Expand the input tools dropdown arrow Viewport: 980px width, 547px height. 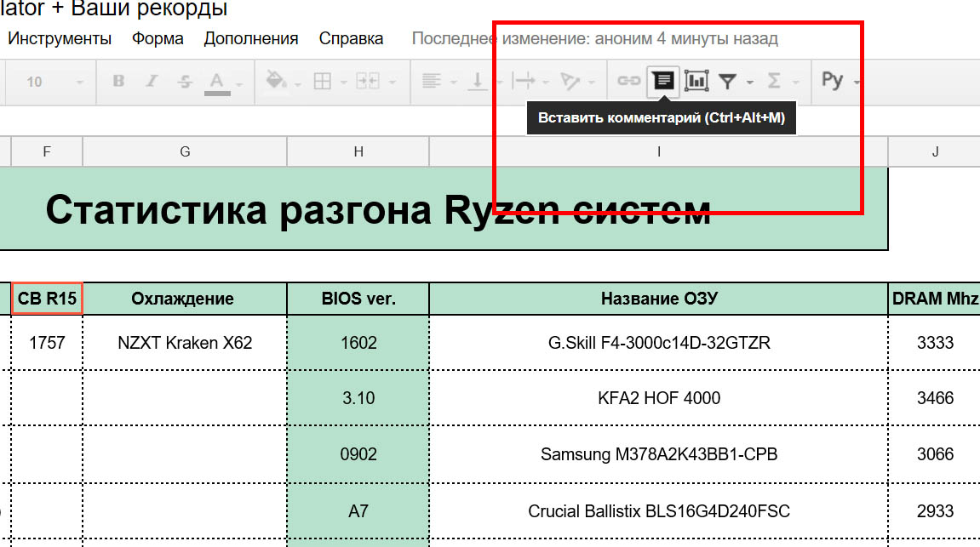[x=857, y=83]
